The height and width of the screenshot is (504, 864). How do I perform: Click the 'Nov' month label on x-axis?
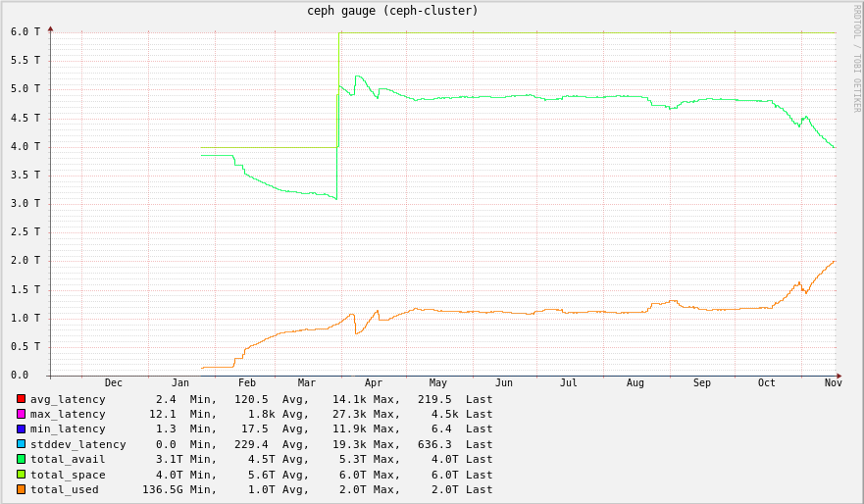[x=833, y=383]
